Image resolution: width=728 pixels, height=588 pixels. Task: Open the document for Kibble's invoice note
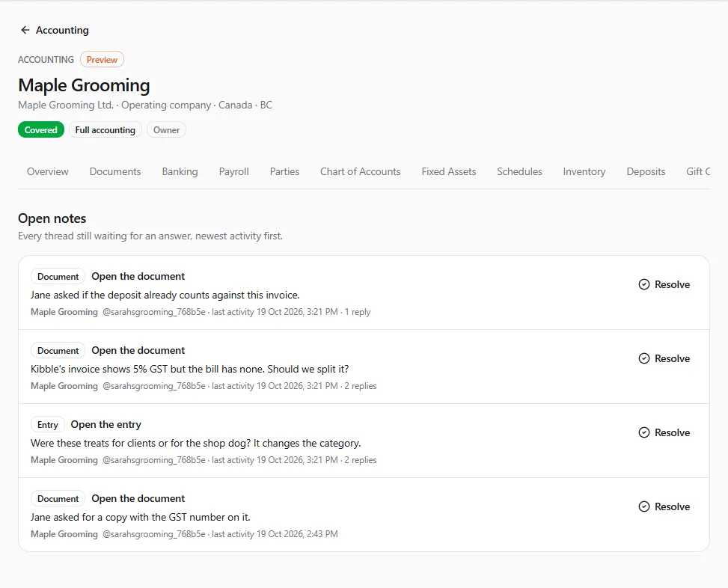click(x=138, y=350)
